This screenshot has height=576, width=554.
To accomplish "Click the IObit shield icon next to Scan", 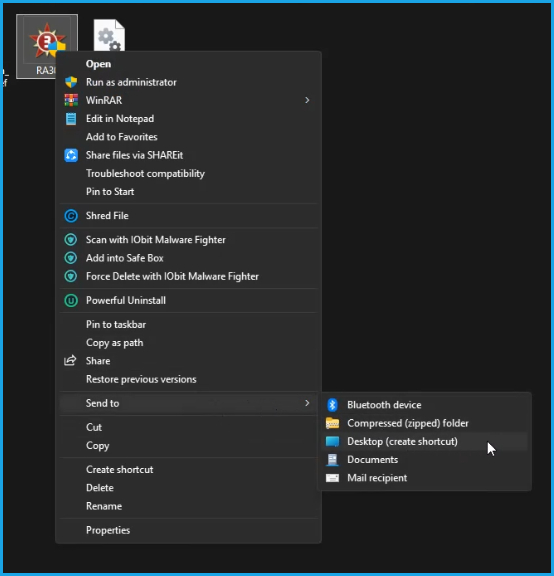I will point(71,240).
